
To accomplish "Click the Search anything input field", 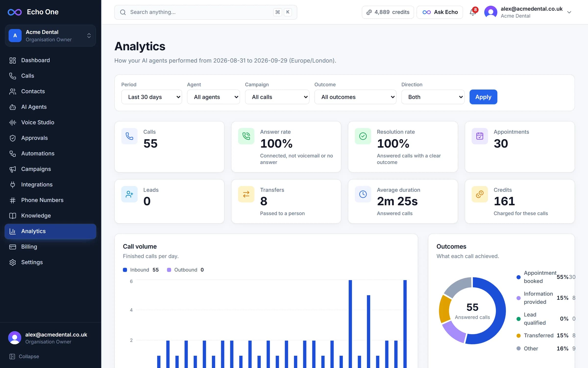I will (206, 12).
